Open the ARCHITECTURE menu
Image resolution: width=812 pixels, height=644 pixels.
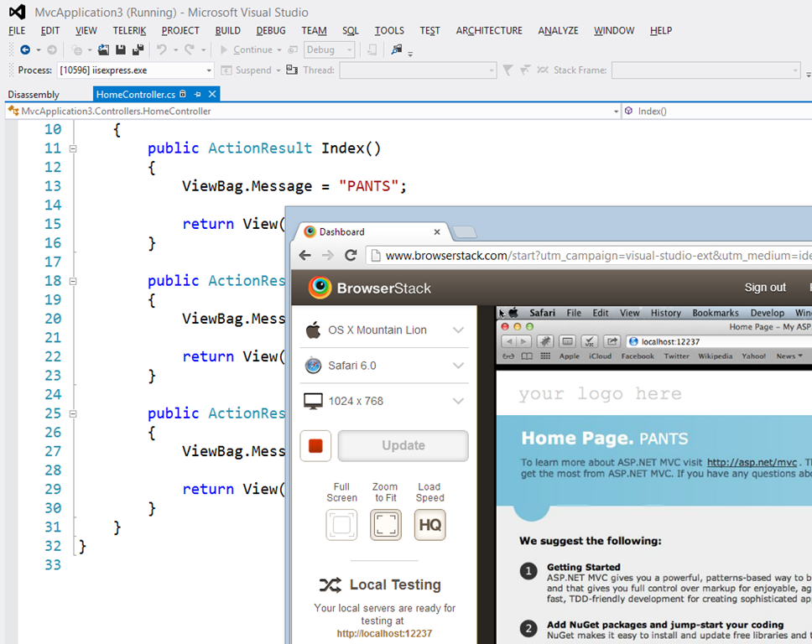point(489,30)
